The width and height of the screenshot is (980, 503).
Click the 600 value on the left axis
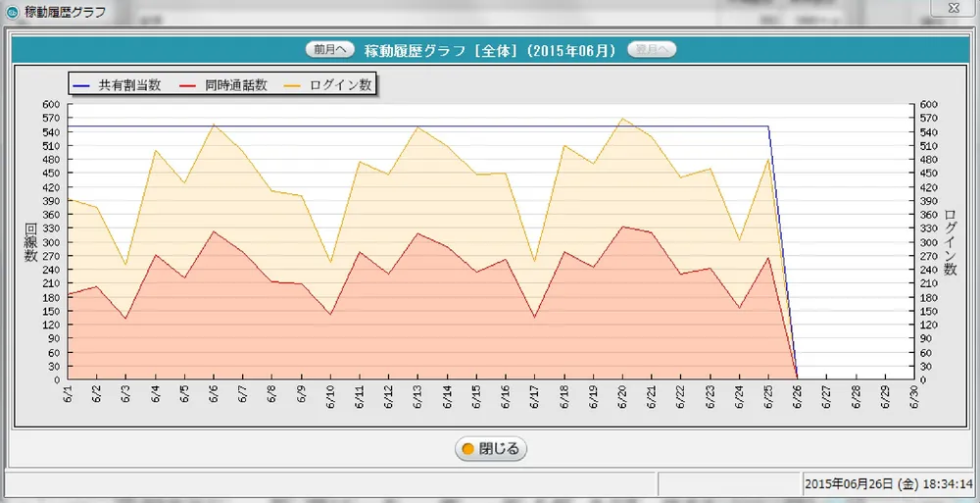[x=51, y=105]
